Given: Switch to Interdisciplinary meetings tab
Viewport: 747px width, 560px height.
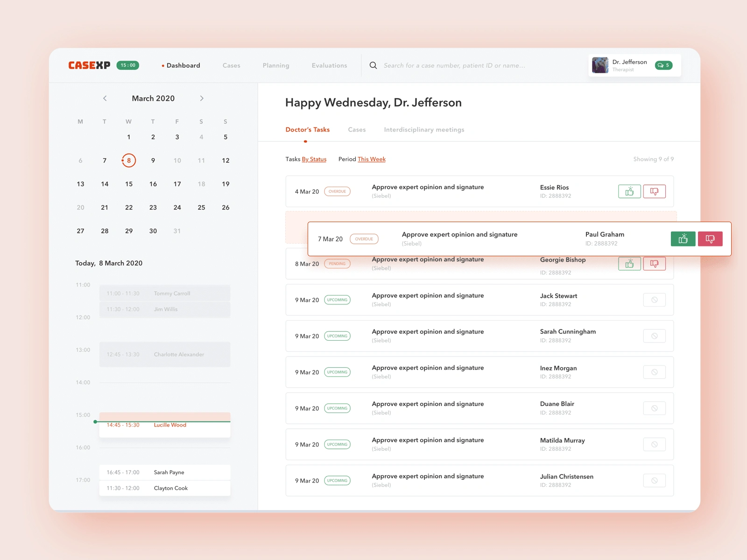Looking at the screenshot, I should tap(424, 130).
